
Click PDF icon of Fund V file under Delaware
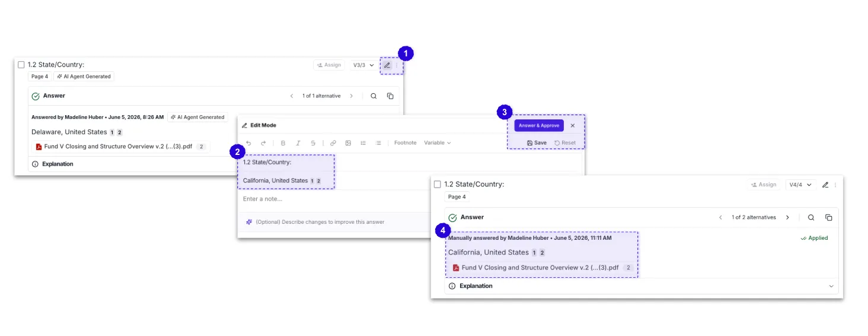39,147
